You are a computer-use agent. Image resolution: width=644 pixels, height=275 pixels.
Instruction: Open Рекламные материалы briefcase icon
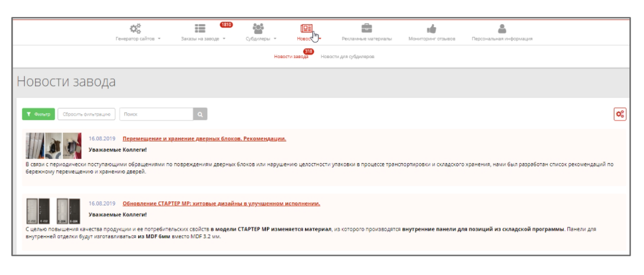point(366,28)
